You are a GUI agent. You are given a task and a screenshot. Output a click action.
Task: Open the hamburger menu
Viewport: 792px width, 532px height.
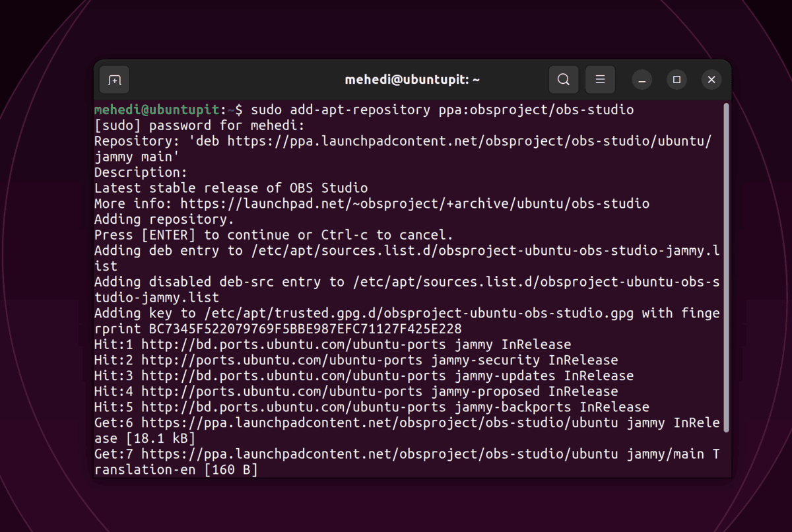600,80
